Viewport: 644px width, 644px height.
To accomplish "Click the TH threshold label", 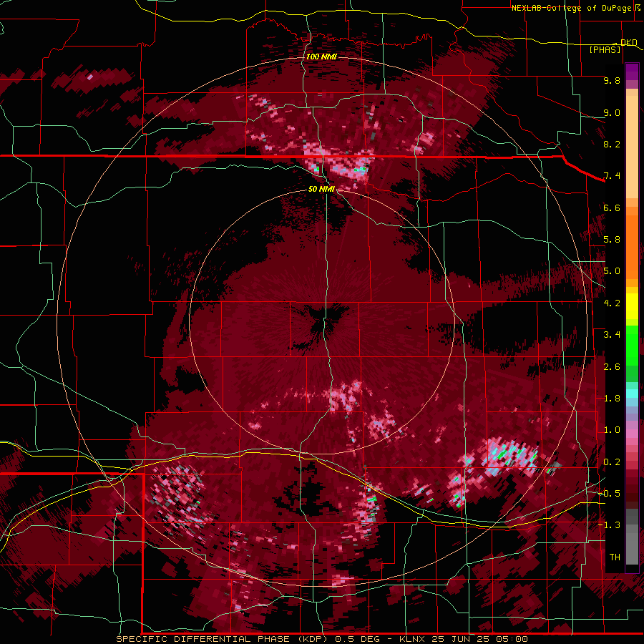I will [x=615, y=557].
